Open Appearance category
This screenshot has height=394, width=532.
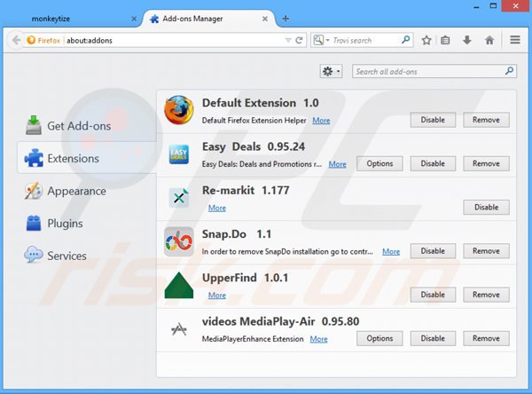pyautogui.click(x=87, y=191)
